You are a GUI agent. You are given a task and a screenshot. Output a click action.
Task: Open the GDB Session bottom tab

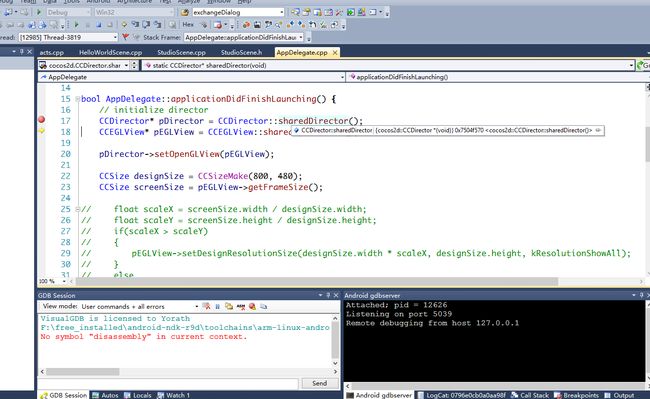pyautogui.click(x=63, y=395)
